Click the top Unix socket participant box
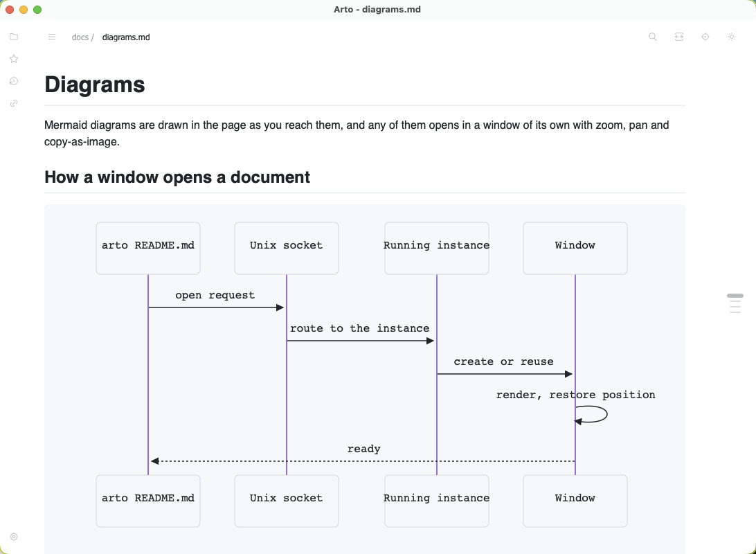Screen dimensions: 756x554 coord(287,249)
